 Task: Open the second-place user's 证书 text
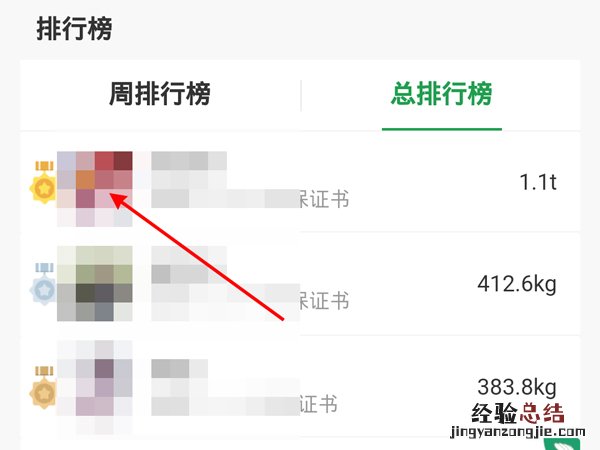click(x=324, y=300)
